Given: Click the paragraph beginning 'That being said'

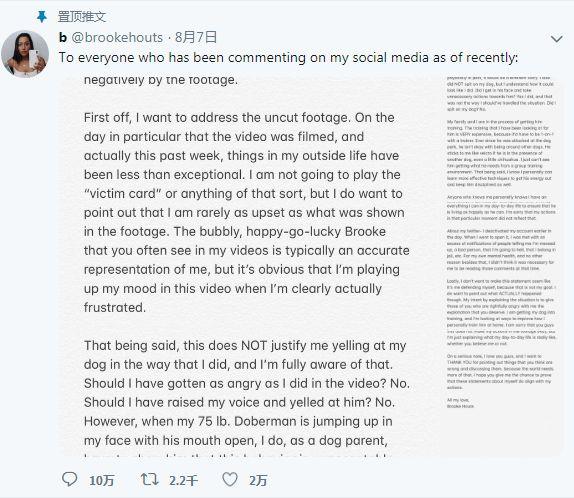Looking at the screenshot, I should (x=247, y=393).
